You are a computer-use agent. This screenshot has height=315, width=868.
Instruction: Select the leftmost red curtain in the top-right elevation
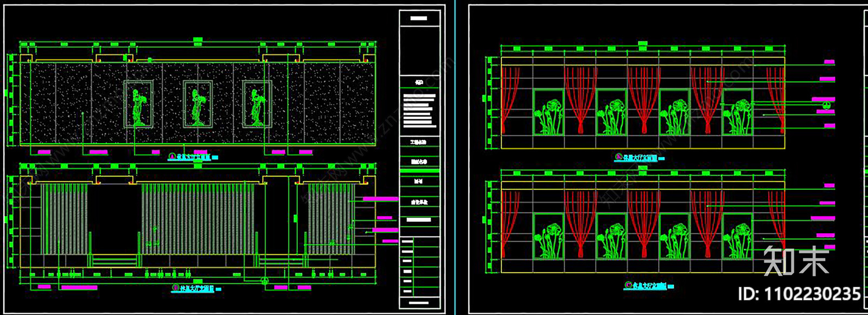[509, 100]
